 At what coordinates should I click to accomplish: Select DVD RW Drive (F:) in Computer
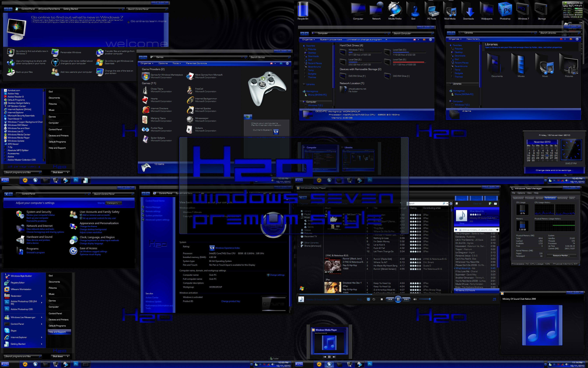pos(353,76)
